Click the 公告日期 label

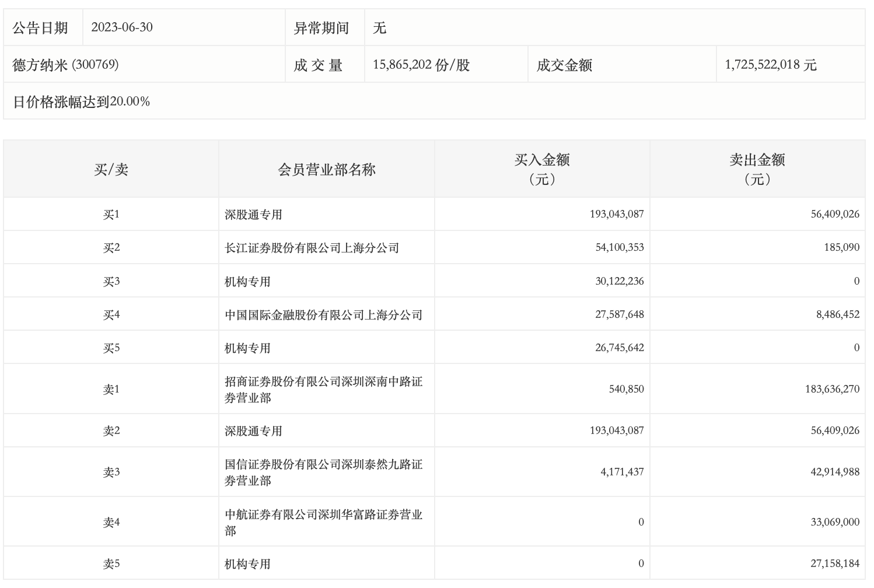(x=40, y=28)
